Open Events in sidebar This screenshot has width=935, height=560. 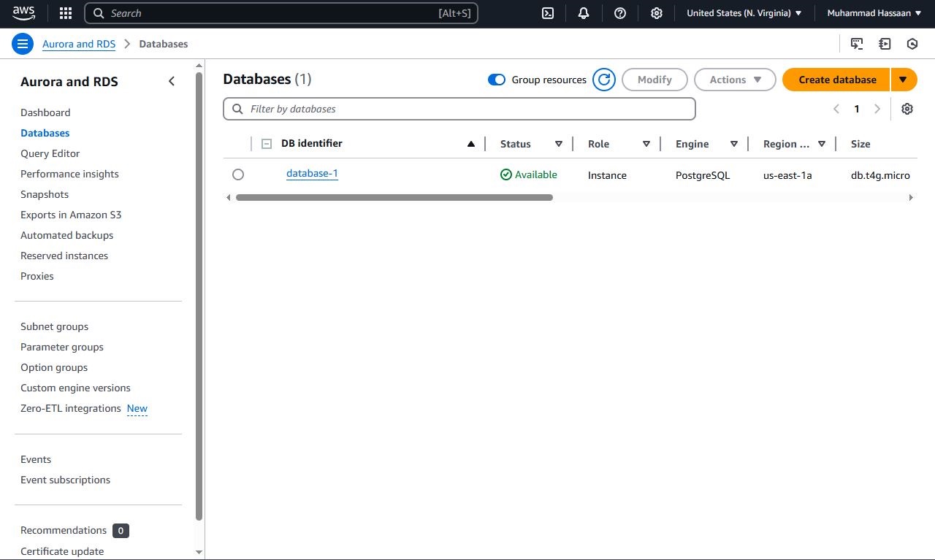point(36,459)
